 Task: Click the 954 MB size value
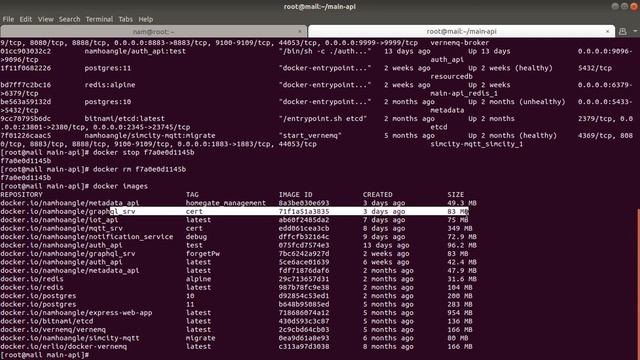(x=460, y=313)
